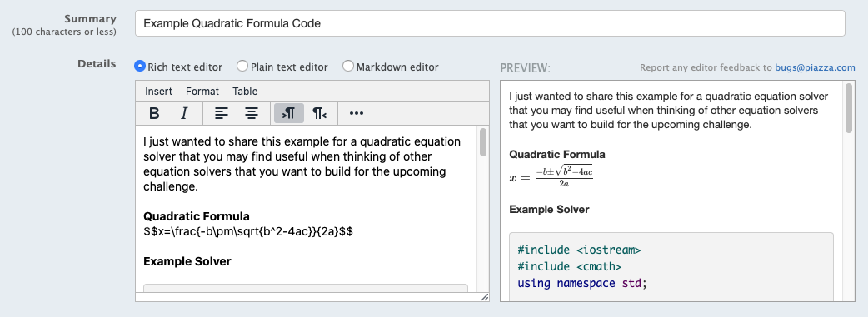Align text left in the editor
Screen dimensions: 868x317
[222, 113]
